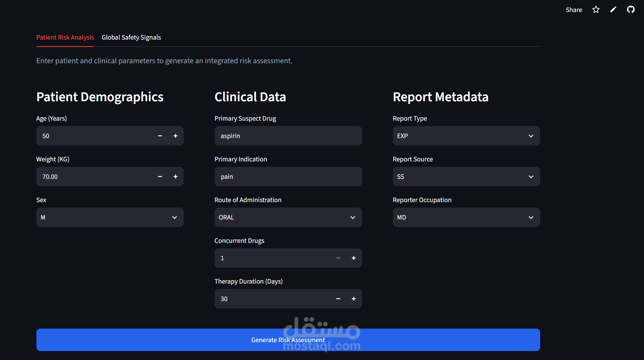Click the Report Source label
The image size is (644, 360).
pos(413,159)
